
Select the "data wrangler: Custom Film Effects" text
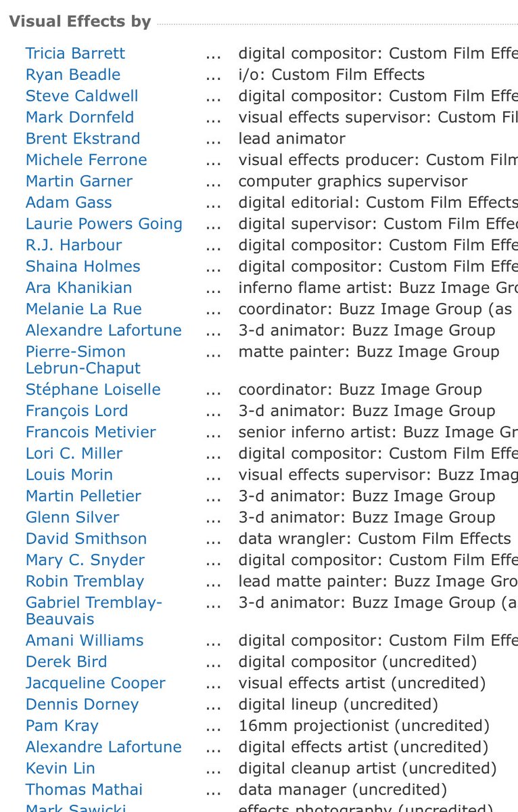[x=375, y=539]
